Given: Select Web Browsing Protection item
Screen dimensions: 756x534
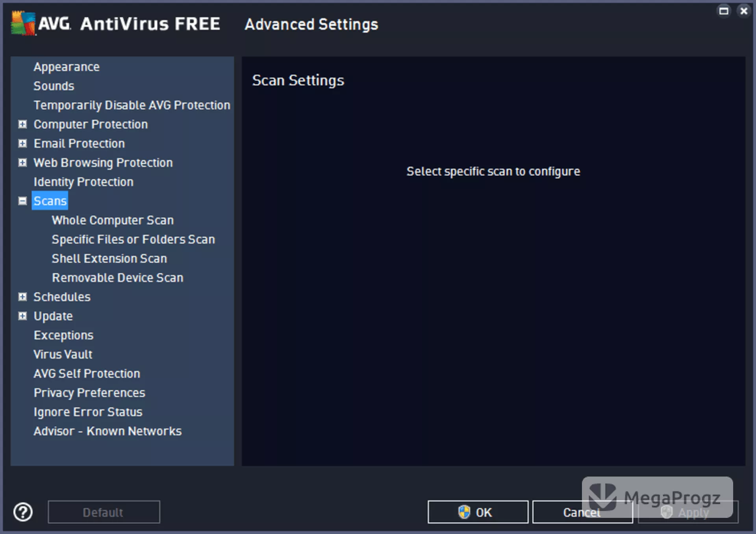Looking at the screenshot, I should point(103,163).
